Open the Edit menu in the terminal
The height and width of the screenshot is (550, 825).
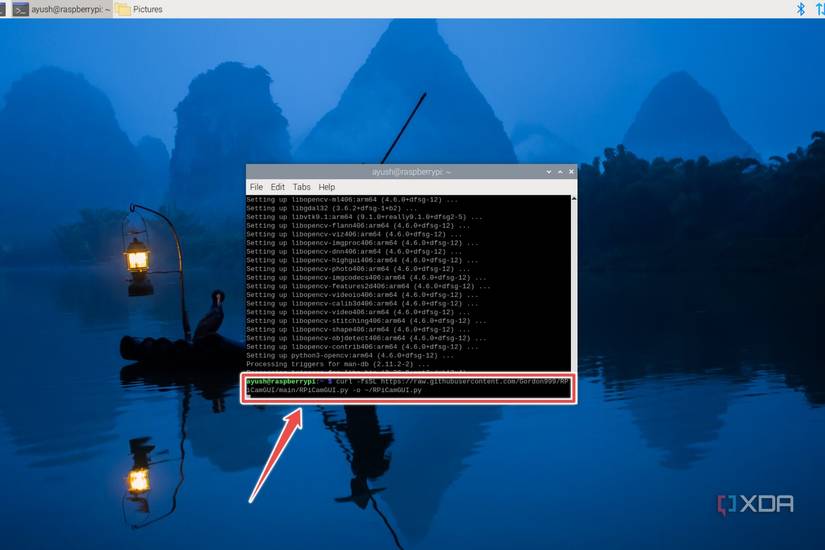(x=277, y=187)
